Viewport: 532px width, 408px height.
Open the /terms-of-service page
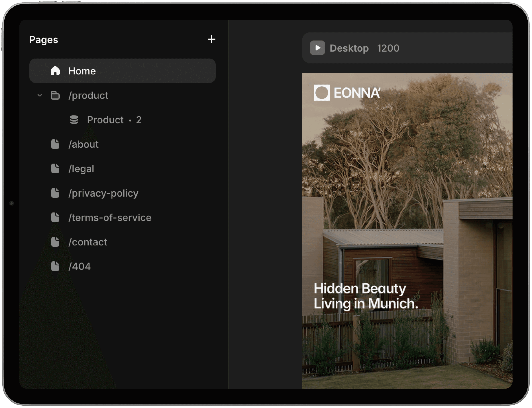pos(110,218)
